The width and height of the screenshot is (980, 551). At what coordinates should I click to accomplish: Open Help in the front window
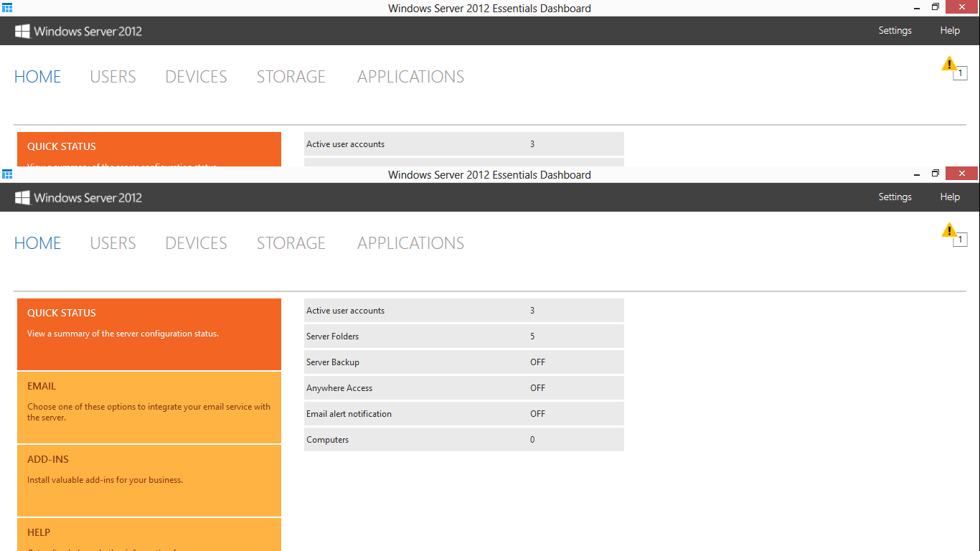pyautogui.click(x=950, y=197)
